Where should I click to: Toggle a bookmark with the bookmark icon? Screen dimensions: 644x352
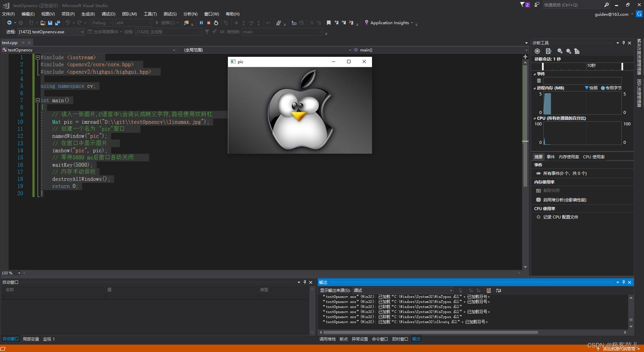329,23
